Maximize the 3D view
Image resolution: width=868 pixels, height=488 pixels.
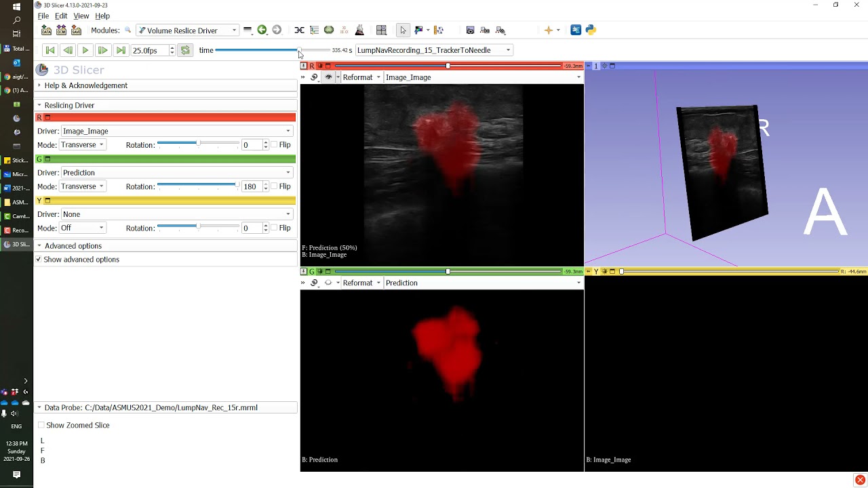(612, 66)
